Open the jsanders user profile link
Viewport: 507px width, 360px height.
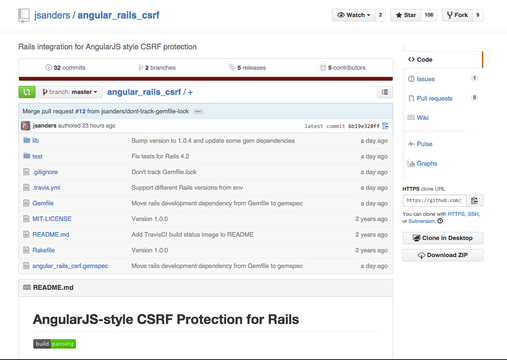pyautogui.click(x=52, y=15)
